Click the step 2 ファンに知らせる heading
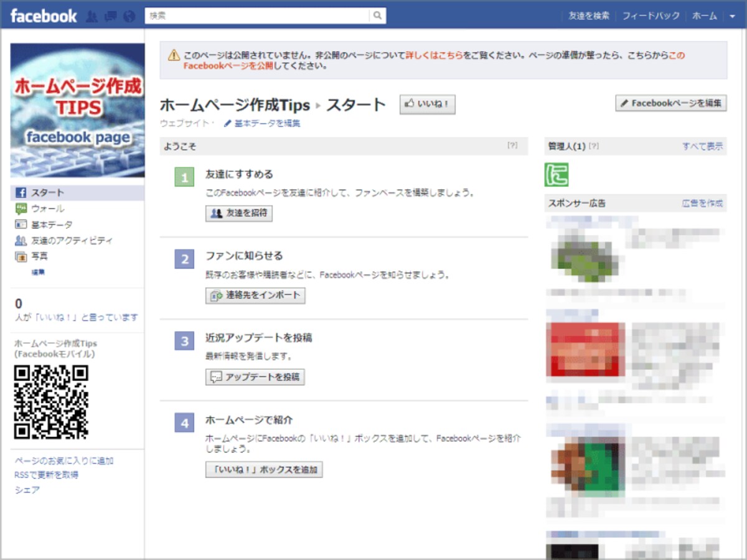The width and height of the screenshot is (747, 560). pos(244,256)
